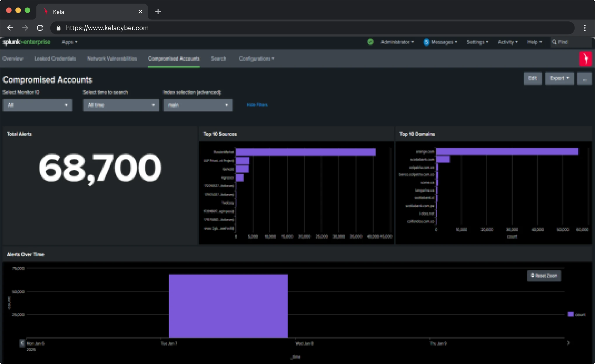This screenshot has height=364, width=595.
Task: Click the purple bar in Alerts Over Time
Action: tap(228, 306)
